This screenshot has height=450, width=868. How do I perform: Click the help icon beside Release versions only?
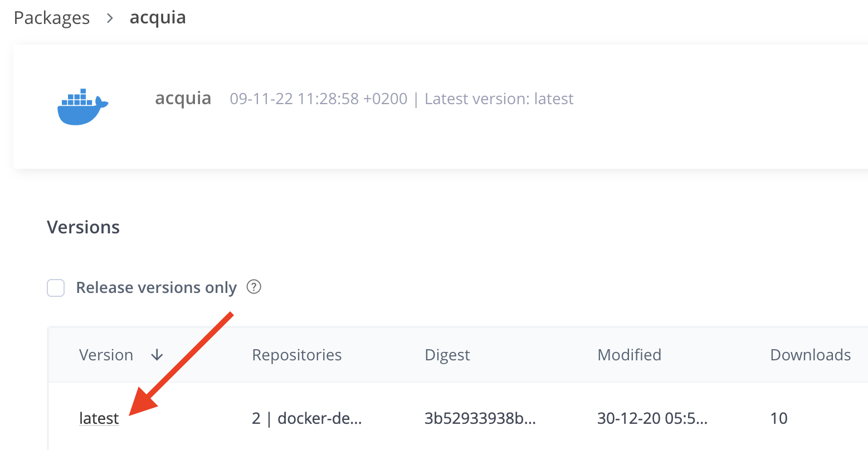[x=254, y=287]
